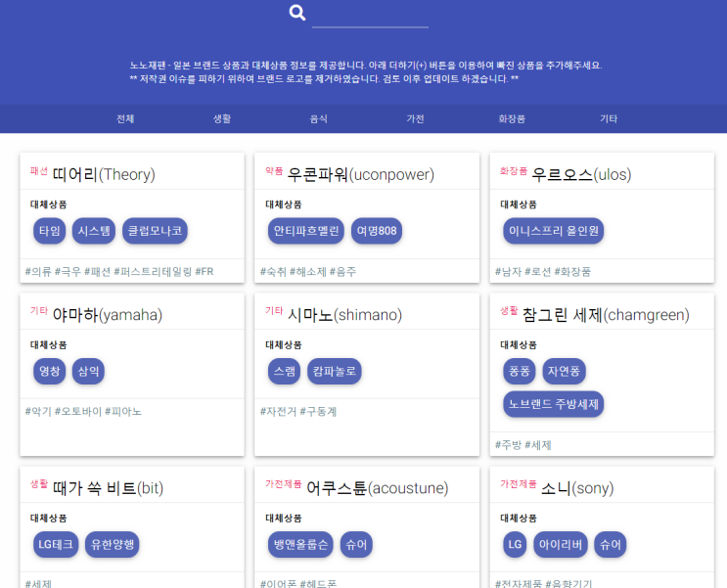Click the 우콘파워(uconpower) card title
This screenshot has height=588, width=727.
(361, 174)
